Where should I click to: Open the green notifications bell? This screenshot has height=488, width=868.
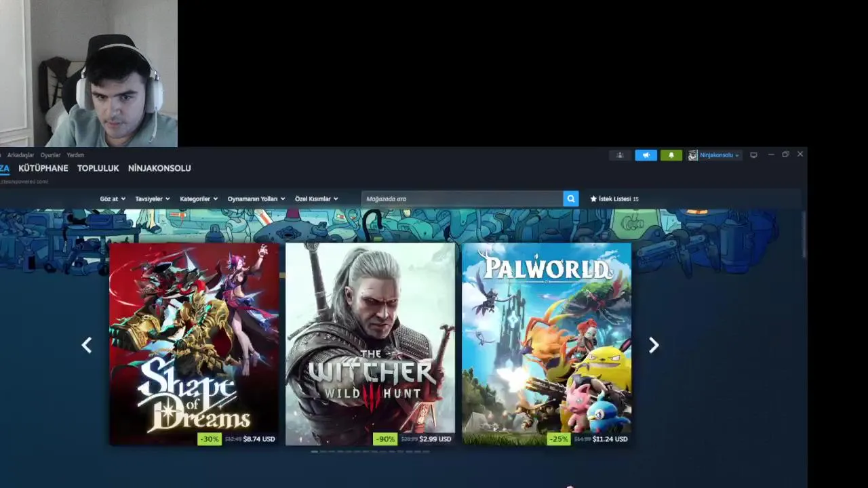(x=671, y=155)
